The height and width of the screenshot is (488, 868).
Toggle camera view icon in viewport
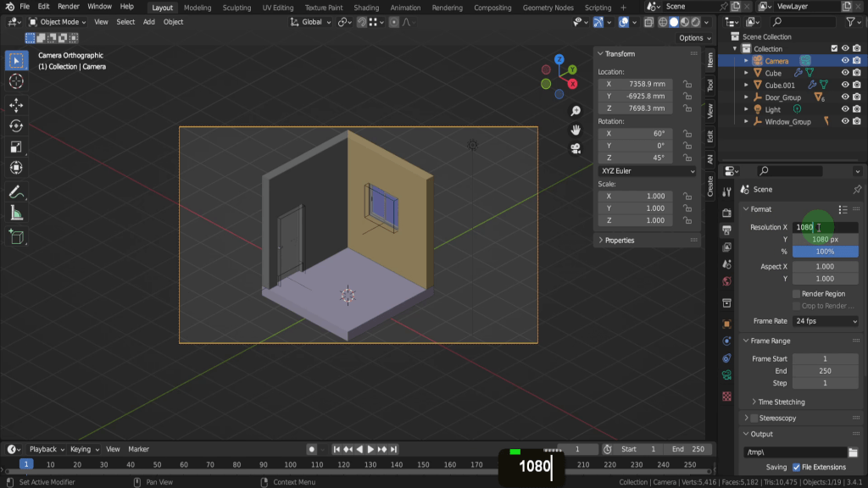tap(576, 149)
